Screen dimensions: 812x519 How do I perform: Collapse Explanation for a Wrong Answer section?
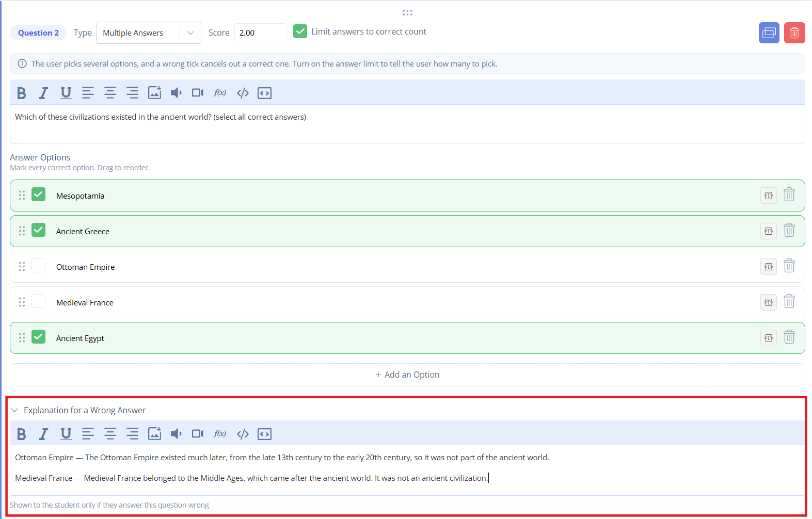pyautogui.click(x=14, y=410)
